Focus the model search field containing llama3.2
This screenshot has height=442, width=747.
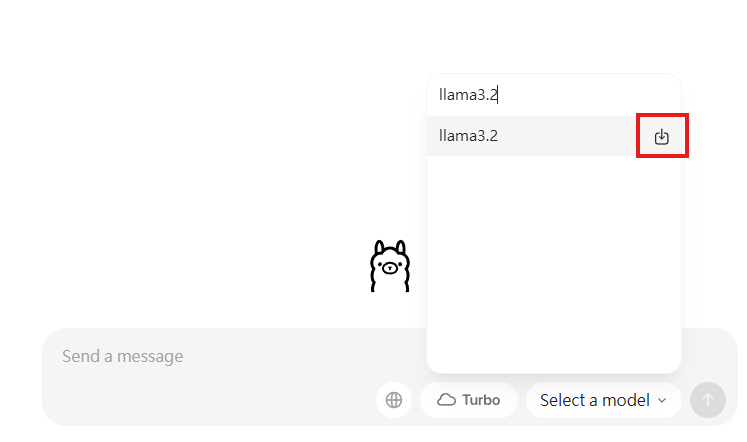pyautogui.click(x=552, y=95)
